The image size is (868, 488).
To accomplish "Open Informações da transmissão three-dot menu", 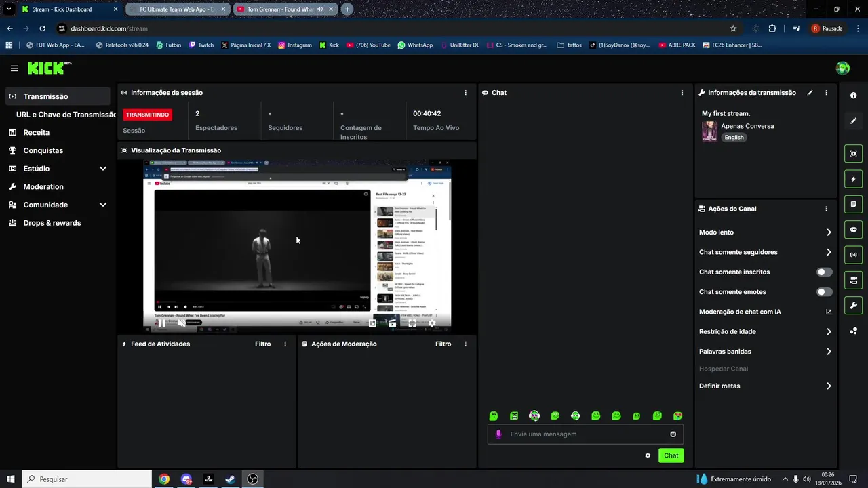I will click(x=826, y=93).
